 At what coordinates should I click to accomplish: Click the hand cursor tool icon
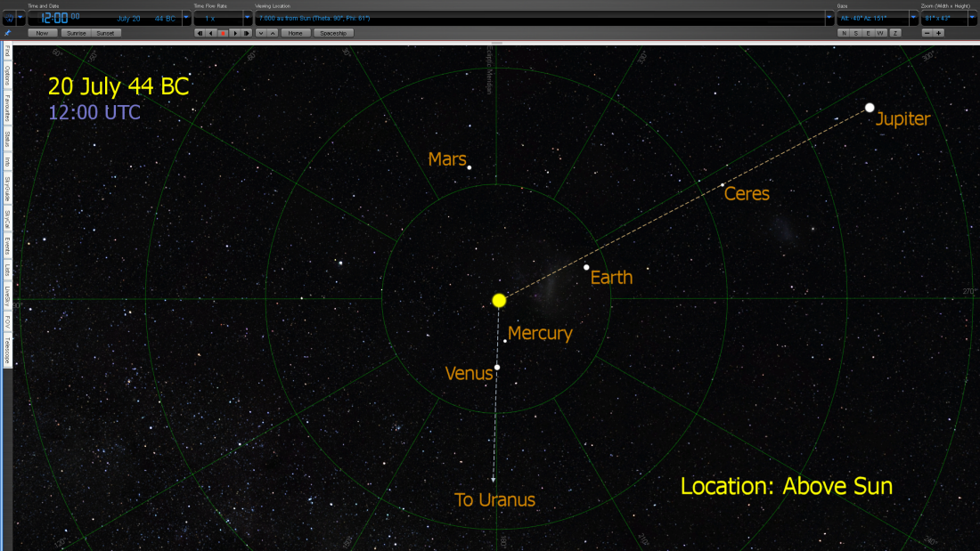coord(9,19)
